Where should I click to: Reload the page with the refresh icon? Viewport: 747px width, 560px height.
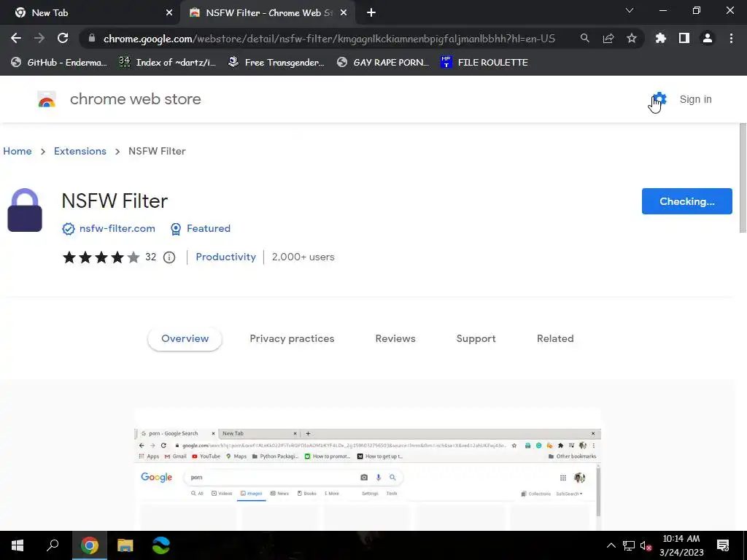point(63,38)
